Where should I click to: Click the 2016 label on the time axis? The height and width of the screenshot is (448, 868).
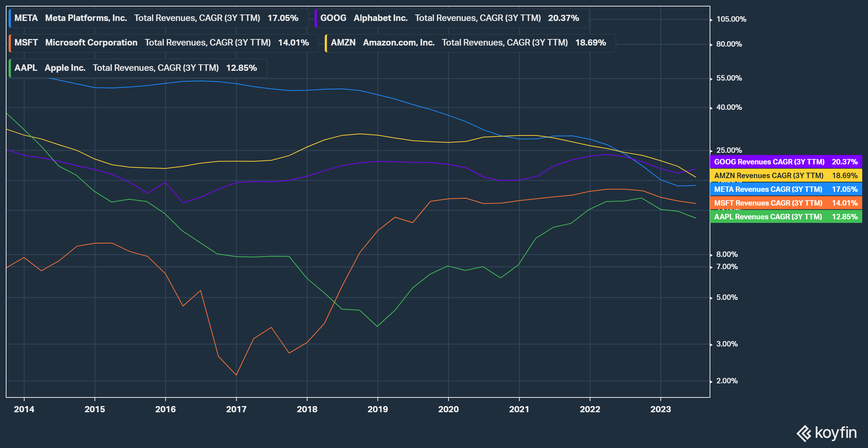(x=166, y=409)
